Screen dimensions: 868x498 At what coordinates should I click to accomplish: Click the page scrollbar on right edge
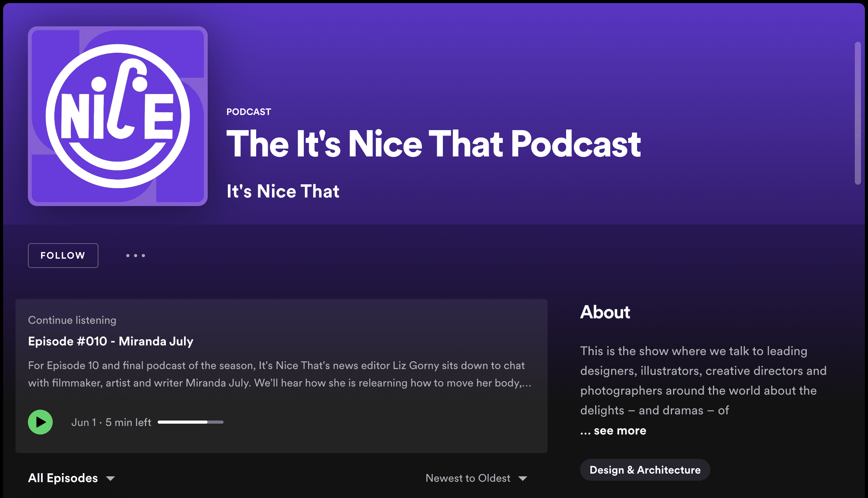click(x=858, y=113)
